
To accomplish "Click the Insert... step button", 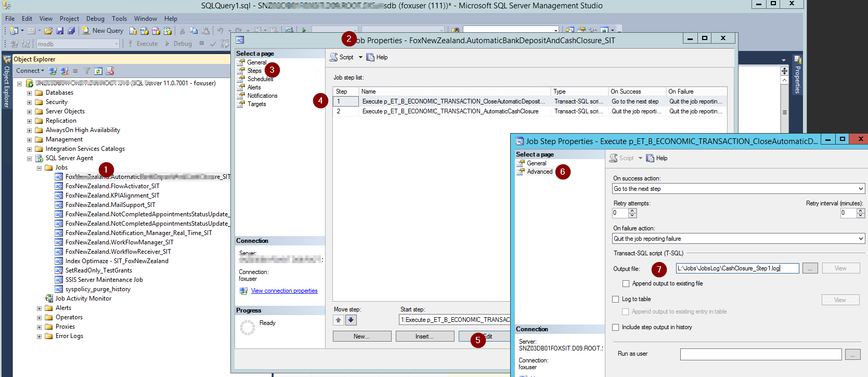I will click(425, 336).
